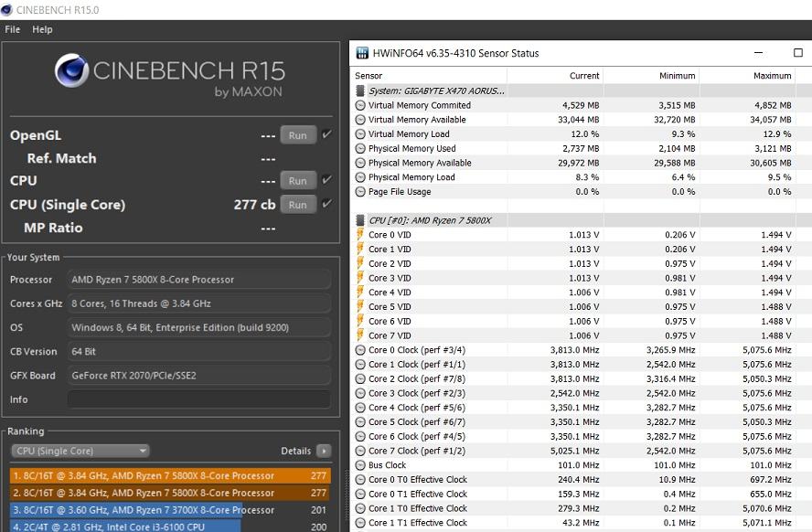Click the Details arrow button in Ranking
Screen dimensions: 812x532
(x=324, y=451)
